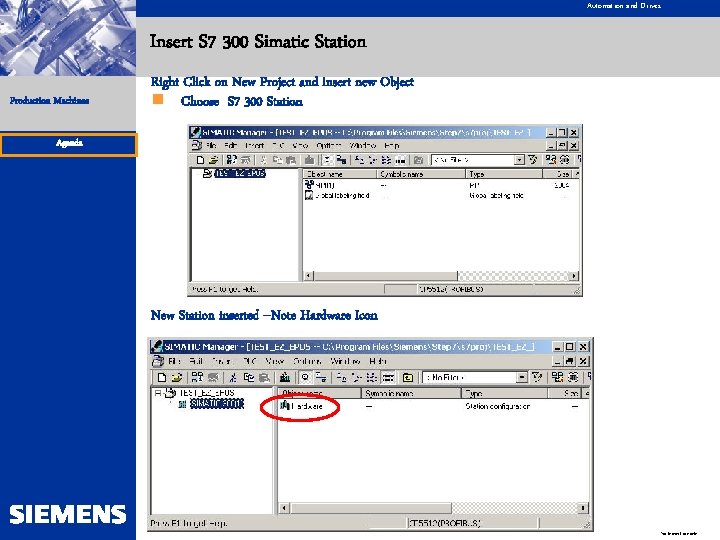The width and height of the screenshot is (720, 540).
Task: Select Global labeling field object in upper window
Action: click(337, 196)
